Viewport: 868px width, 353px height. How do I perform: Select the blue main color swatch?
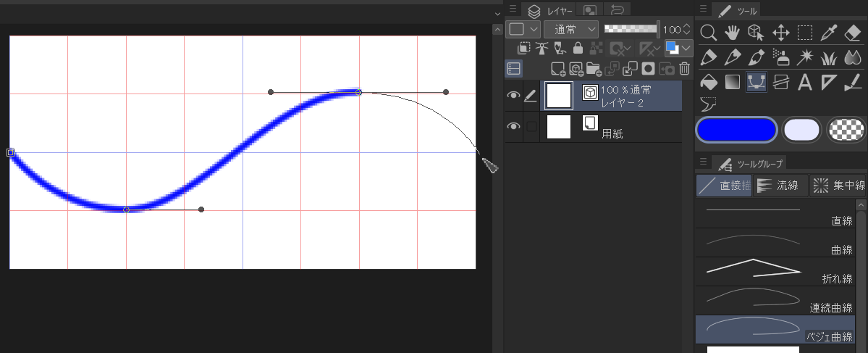(736, 130)
